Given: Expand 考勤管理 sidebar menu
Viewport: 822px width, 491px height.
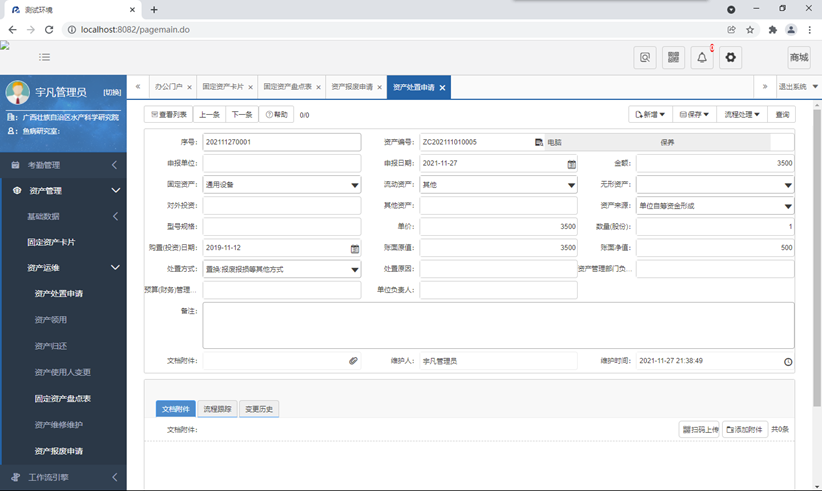Looking at the screenshot, I should (x=63, y=165).
